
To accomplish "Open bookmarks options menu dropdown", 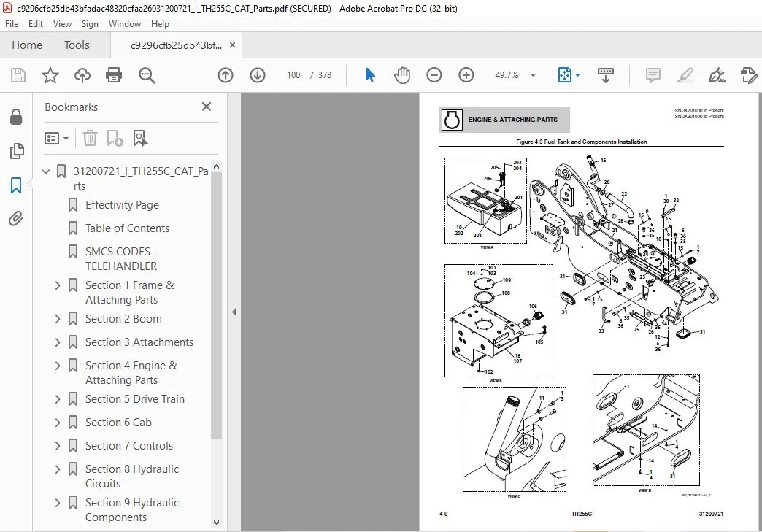I will (x=56, y=139).
